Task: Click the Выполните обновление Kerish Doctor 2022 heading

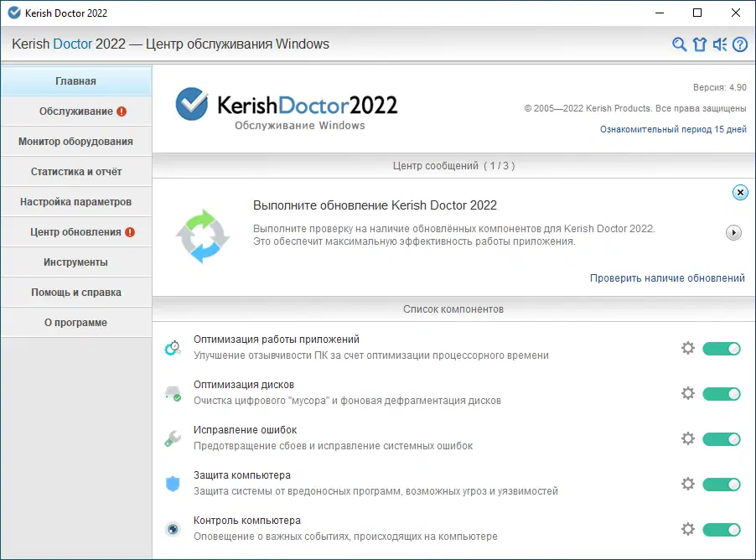Action: [x=375, y=205]
